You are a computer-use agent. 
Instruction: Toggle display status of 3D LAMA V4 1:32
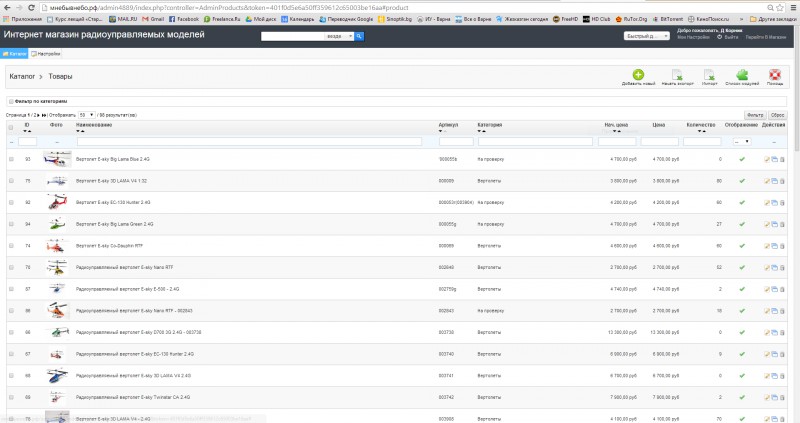tap(742, 181)
